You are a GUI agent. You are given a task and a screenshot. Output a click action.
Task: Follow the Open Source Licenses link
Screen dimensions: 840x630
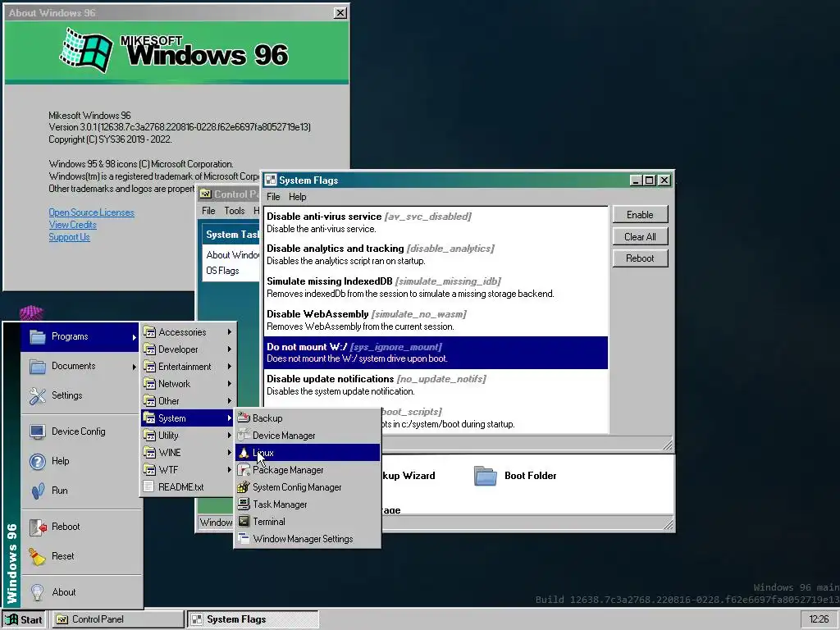click(x=91, y=212)
